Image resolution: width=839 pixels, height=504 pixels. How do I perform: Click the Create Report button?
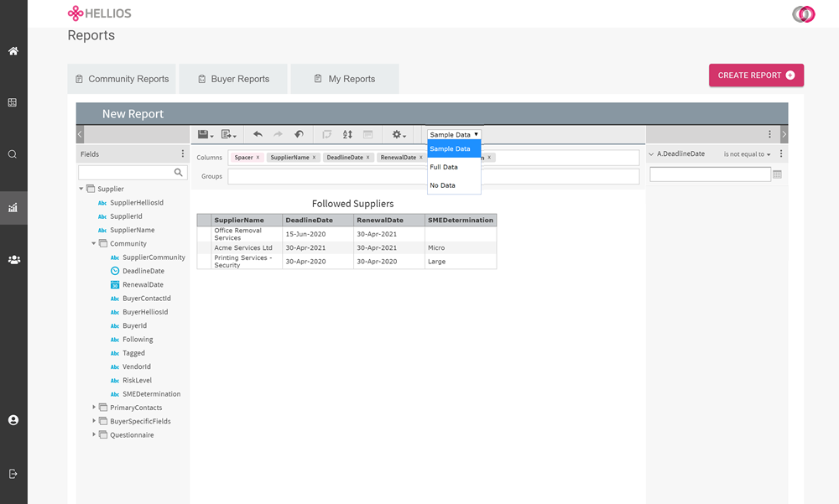coord(756,75)
